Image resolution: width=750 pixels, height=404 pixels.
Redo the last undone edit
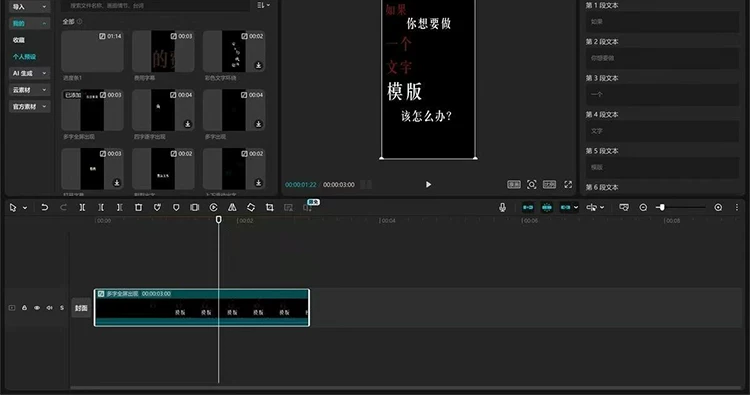[x=63, y=207]
